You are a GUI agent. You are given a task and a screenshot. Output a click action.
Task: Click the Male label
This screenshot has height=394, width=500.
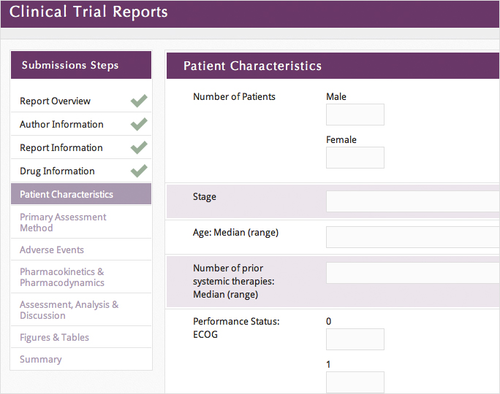(x=336, y=97)
